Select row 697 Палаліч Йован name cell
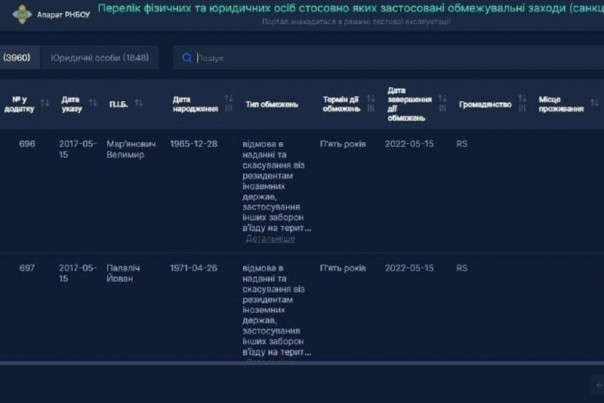 click(x=127, y=274)
